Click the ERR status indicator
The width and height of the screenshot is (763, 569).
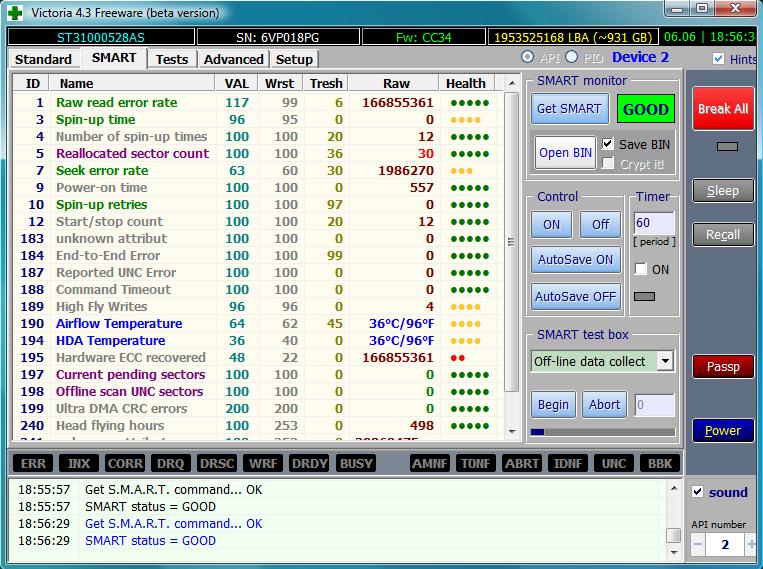point(33,464)
